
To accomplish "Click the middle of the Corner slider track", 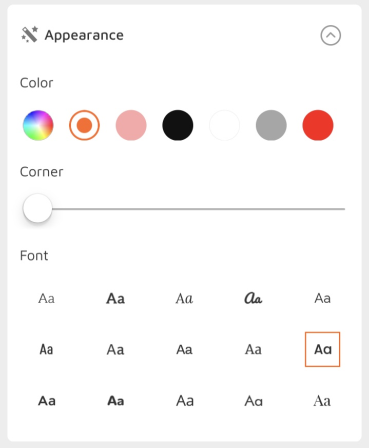I will pyautogui.click(x=184, y=209).
